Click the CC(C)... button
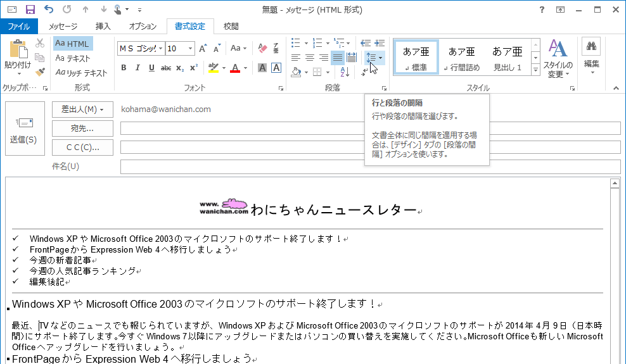 pos(82,147)
